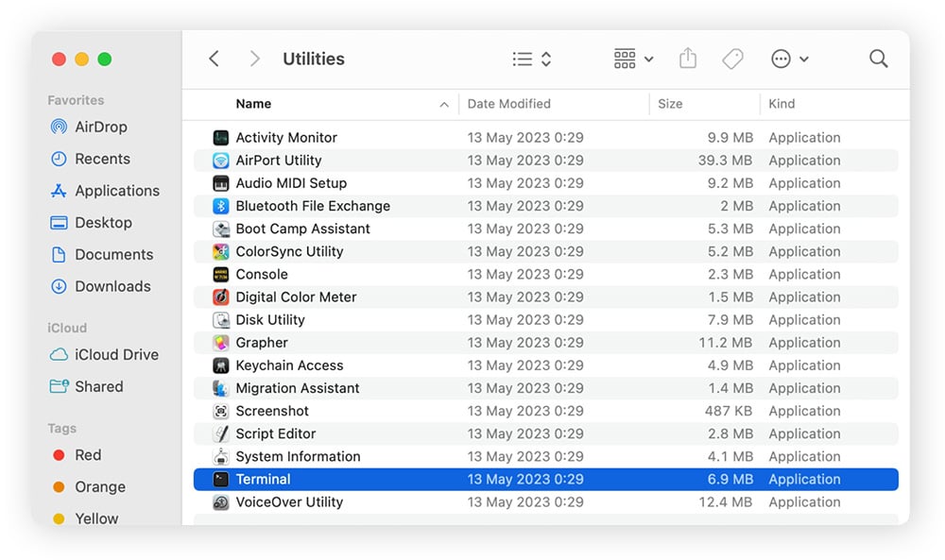
Task: Click the ColorSync Utility icon
Action: (x=221, y=252)
